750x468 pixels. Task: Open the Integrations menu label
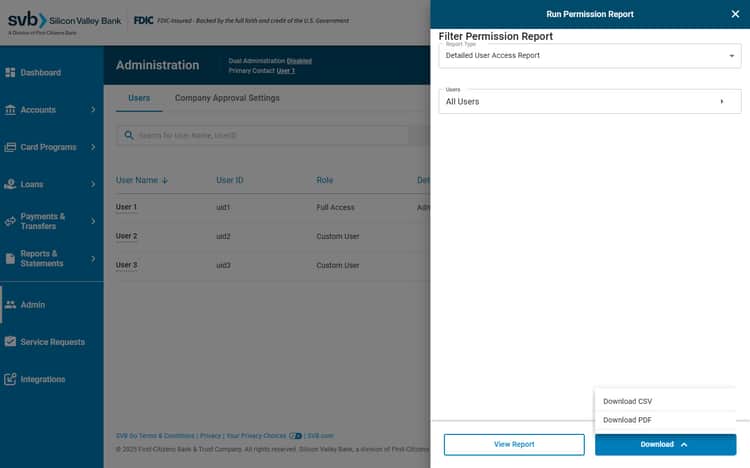pos(43,379)
